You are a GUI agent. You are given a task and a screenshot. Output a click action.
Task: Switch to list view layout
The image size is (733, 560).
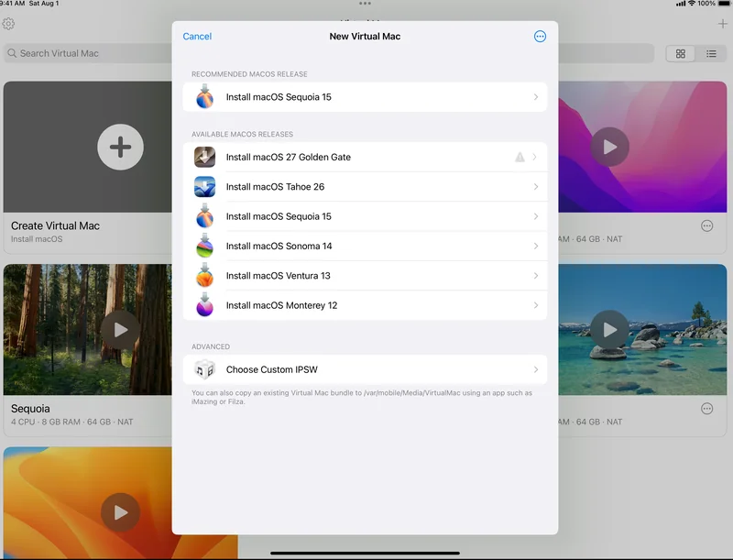coord(711,54)
